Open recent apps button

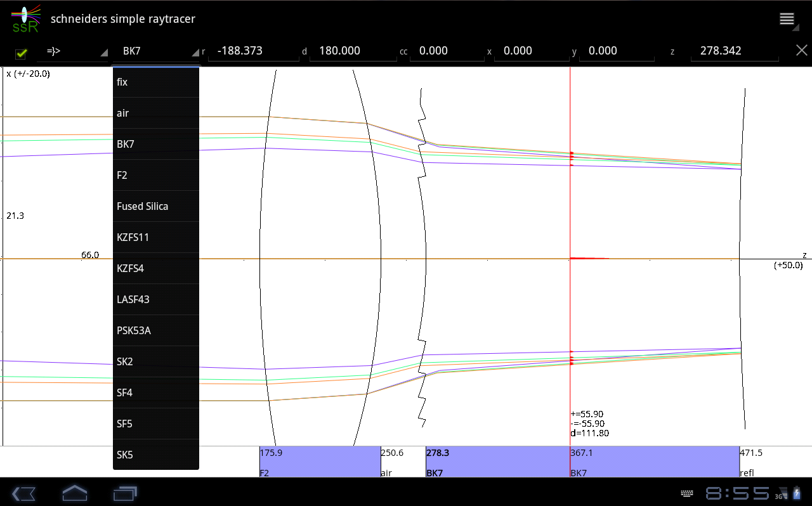click(125, 493)
